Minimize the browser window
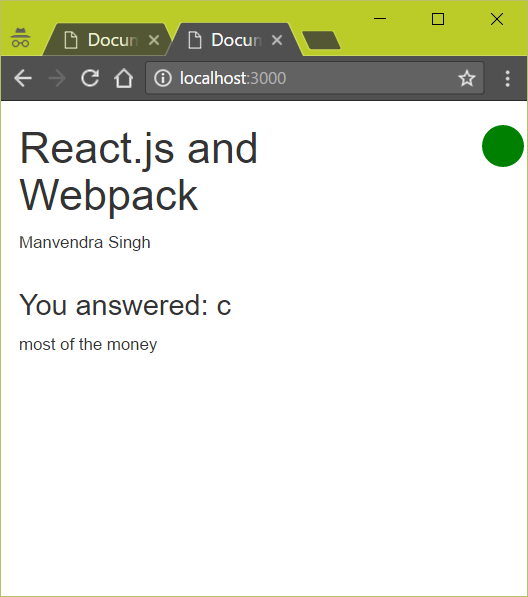The width and height of the screenshot is (528, 597). [380, 19]
